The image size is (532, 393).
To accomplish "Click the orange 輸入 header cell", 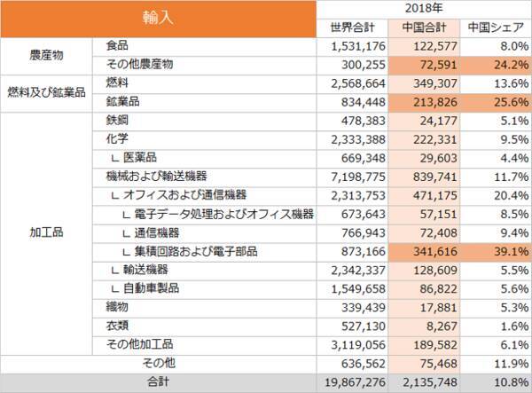I will click(x=158, y=18).
